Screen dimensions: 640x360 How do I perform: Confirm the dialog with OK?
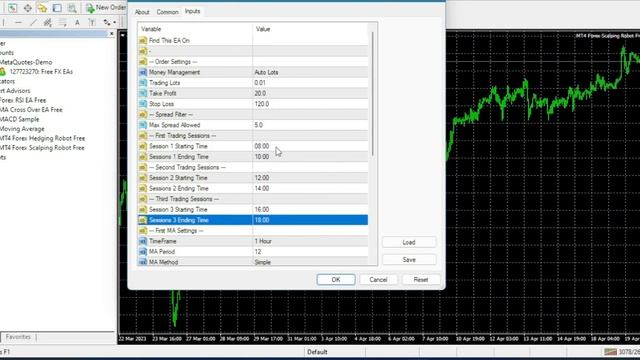coord(336,280)
